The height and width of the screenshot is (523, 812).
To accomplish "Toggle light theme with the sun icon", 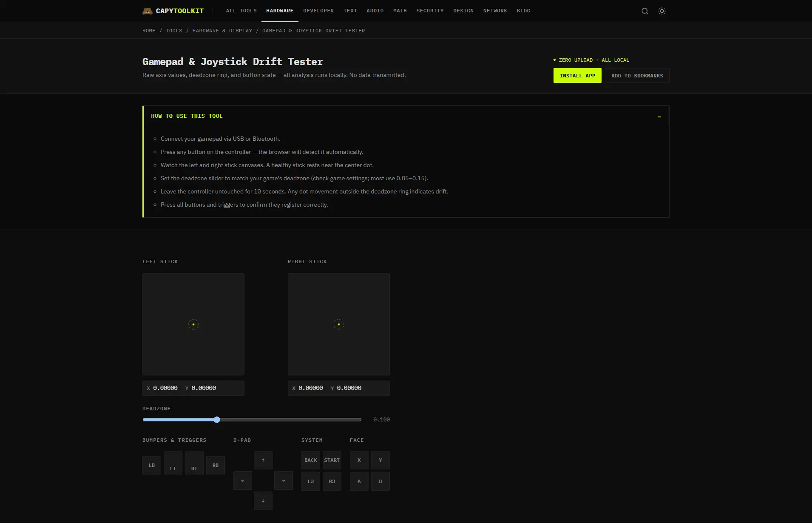I will [662, 11].
